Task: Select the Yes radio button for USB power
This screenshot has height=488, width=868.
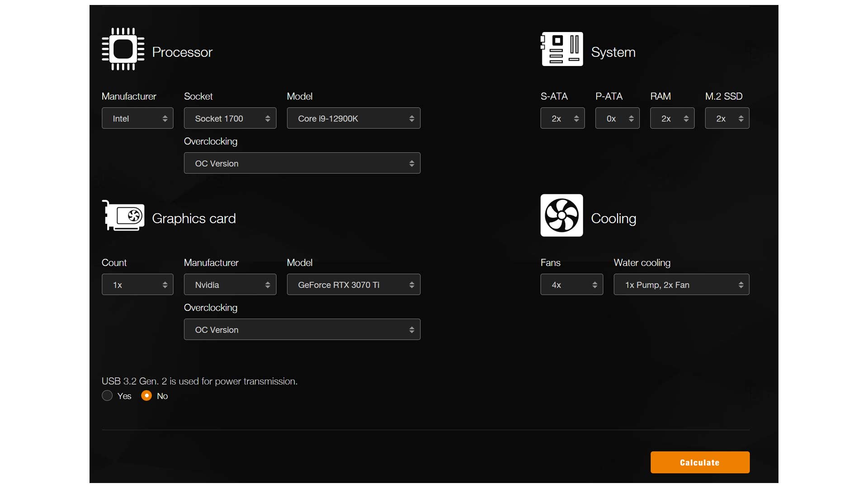Action: coord(107,396)
